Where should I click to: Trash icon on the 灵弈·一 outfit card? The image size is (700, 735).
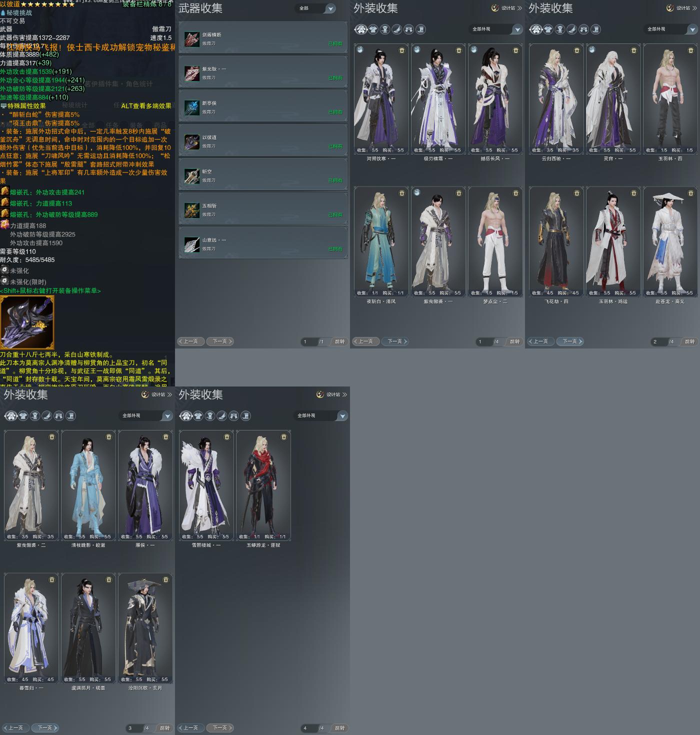coord(634,50)
